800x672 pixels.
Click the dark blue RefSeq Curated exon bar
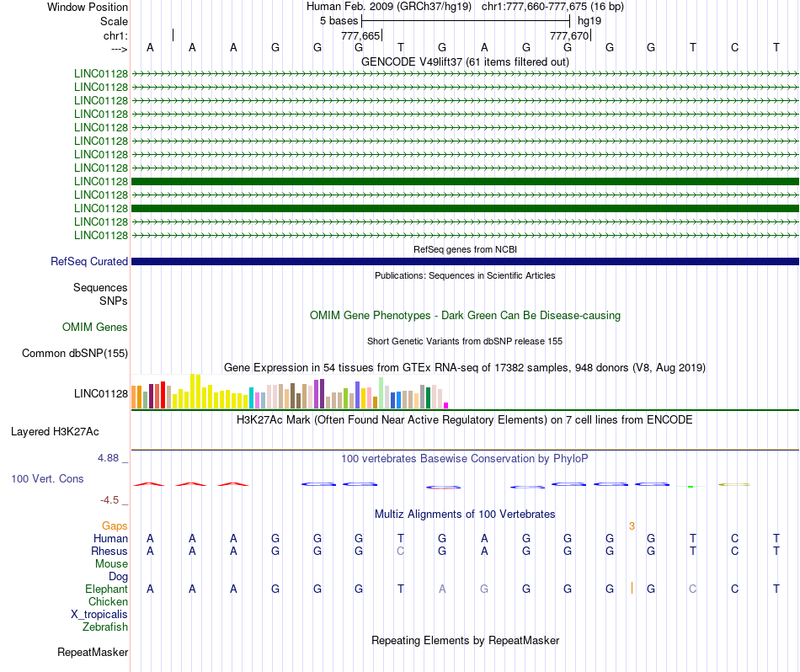pos(465,261)
